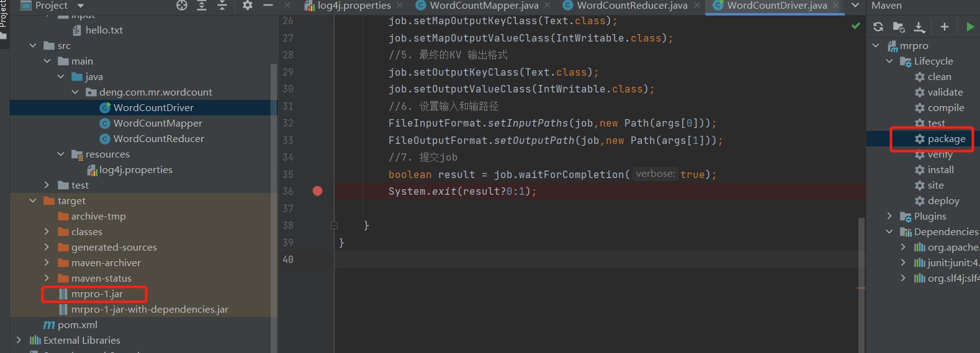Expand the generated-sources folder

[47, 248]
